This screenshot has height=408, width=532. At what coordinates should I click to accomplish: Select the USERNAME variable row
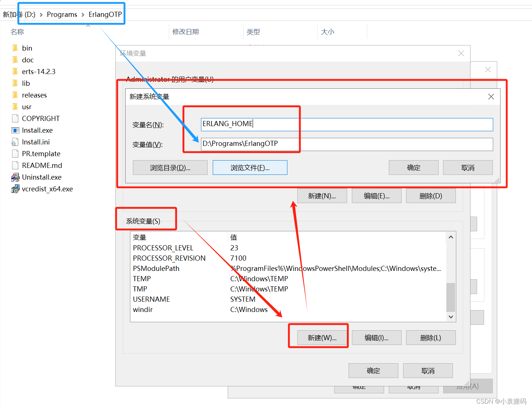[288, 299]
